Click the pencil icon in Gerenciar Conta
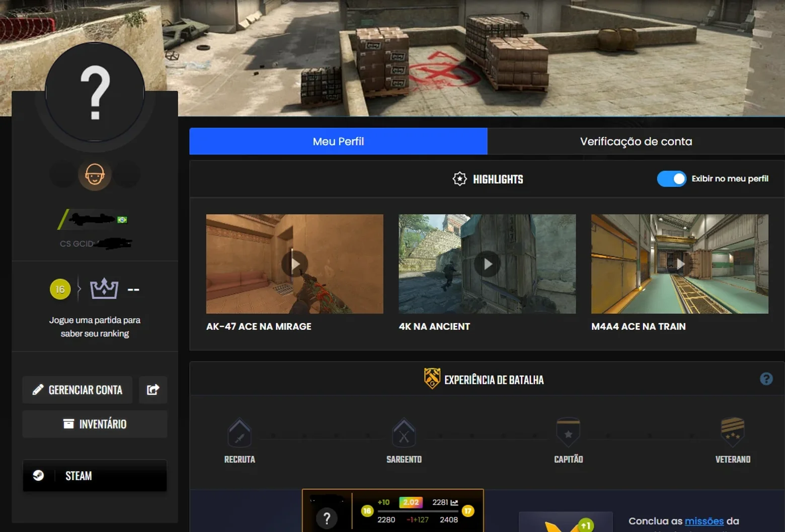Screen dimensions: 785x532 38,390
